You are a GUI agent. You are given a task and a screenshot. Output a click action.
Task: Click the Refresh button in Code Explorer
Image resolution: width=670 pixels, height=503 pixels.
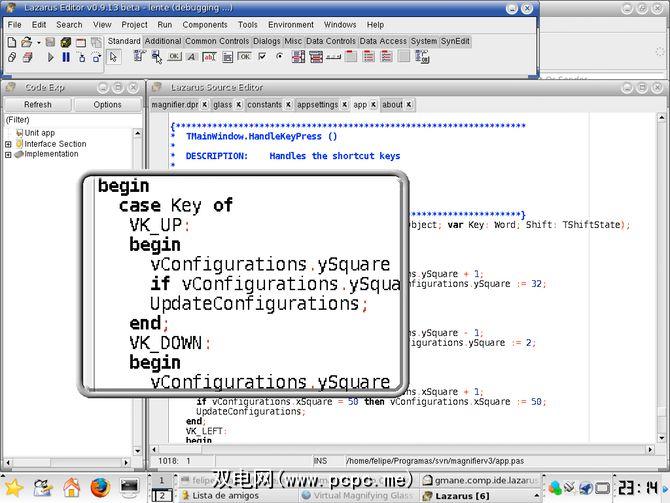[38, 105]
